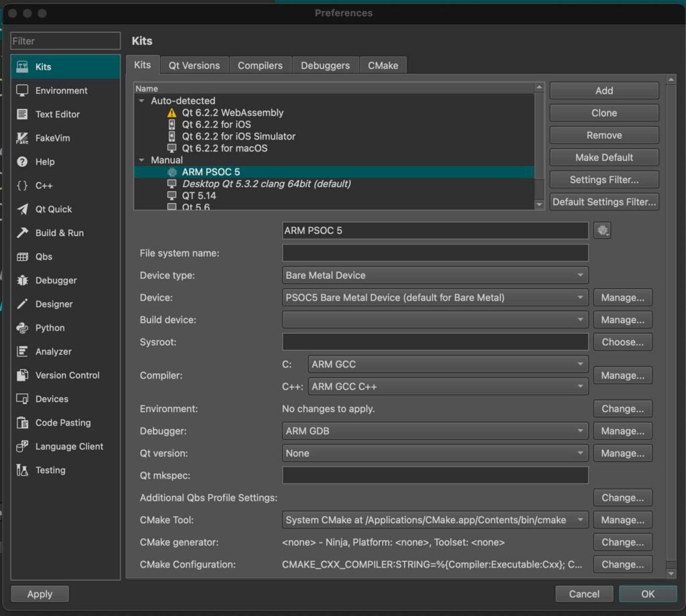Viewport: 686px width, 616px height.
Task: Open Analyzer settings icon
Action: tap(22, 351)
